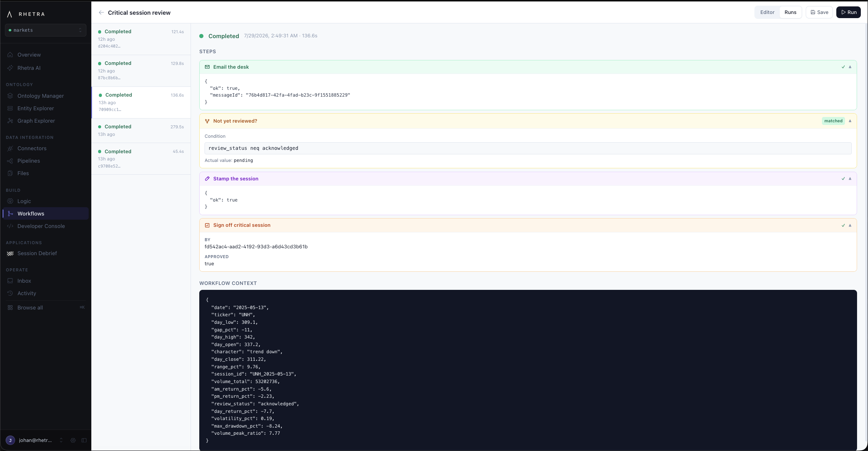
Task: Click the session_id UNH_2025-05-13 line
Action: coord(254,374)
